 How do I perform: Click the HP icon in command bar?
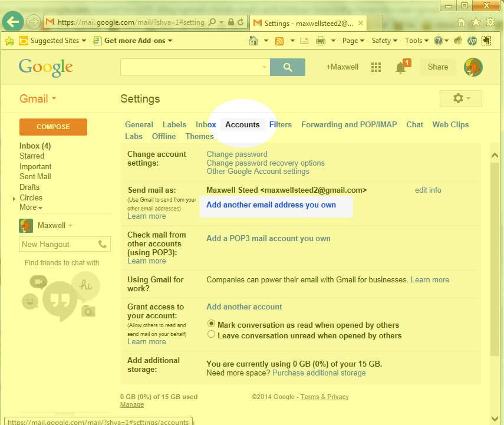pos(472,41)
